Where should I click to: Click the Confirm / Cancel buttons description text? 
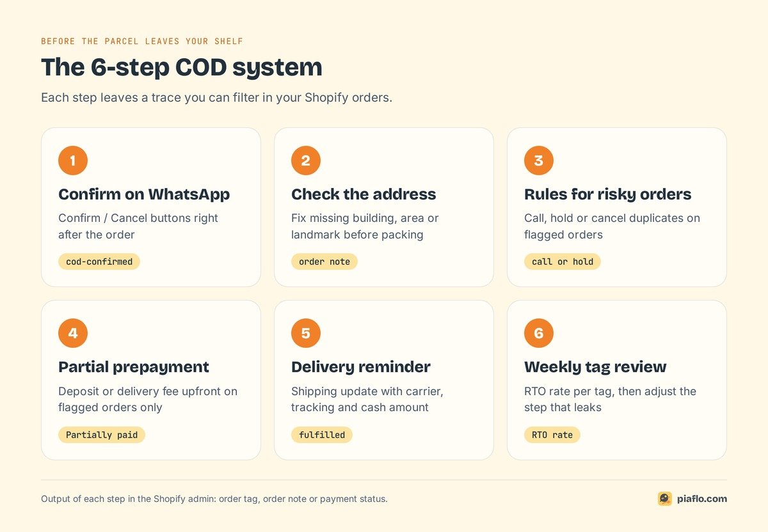pyautogui.click(x=138, y=226)
